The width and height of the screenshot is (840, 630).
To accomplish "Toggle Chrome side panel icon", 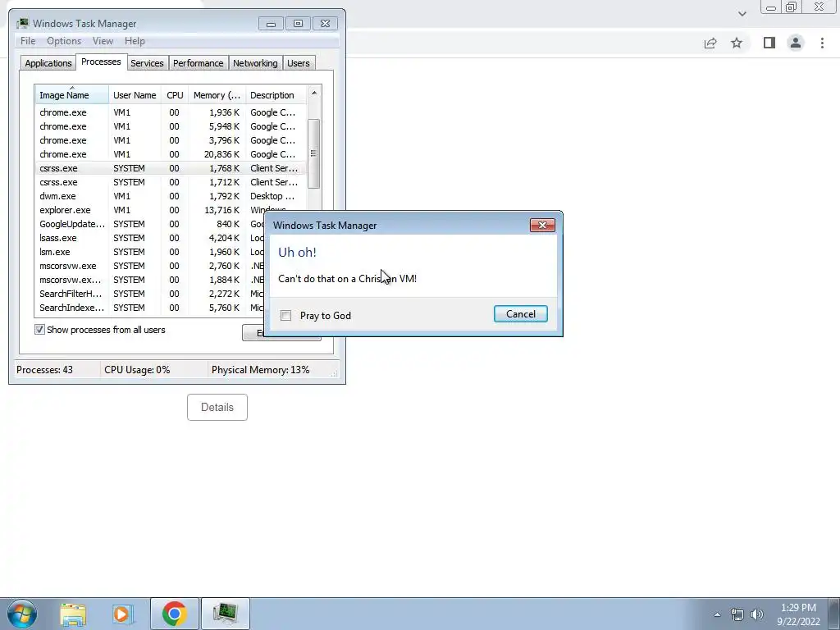I will [769, 43].
